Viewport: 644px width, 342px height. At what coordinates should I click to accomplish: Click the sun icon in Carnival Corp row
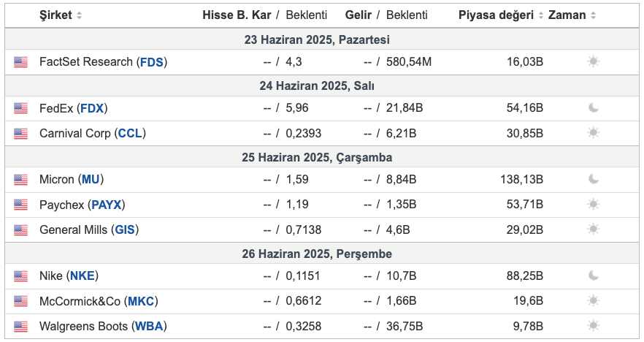(x=593, y=133)
